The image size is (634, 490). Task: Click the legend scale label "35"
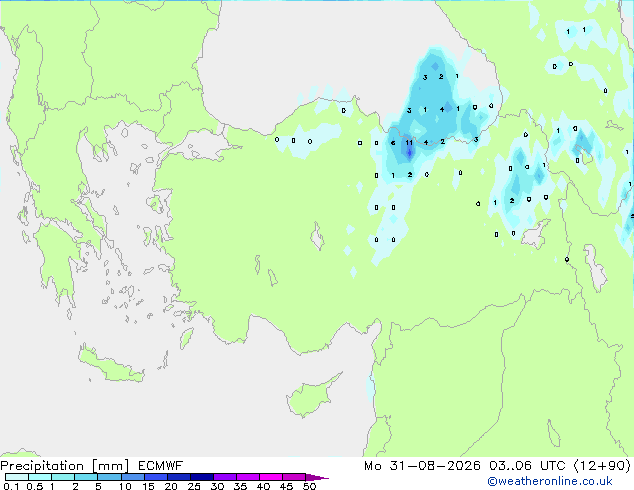[x=240, y=486]
